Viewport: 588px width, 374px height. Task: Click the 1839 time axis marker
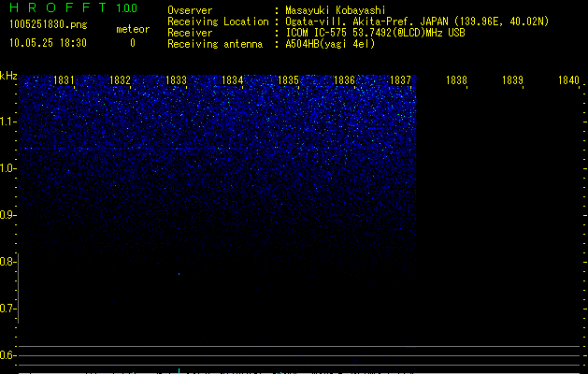tap(512, 80)
